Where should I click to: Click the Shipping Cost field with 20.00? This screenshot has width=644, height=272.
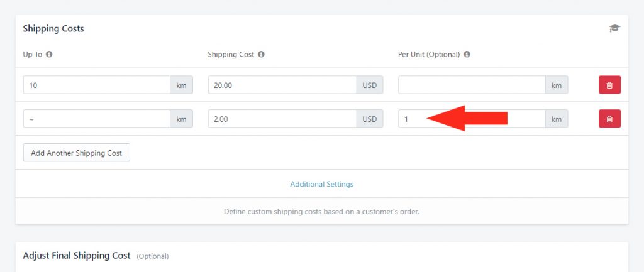pyautogui.click(x=282, y=85)
